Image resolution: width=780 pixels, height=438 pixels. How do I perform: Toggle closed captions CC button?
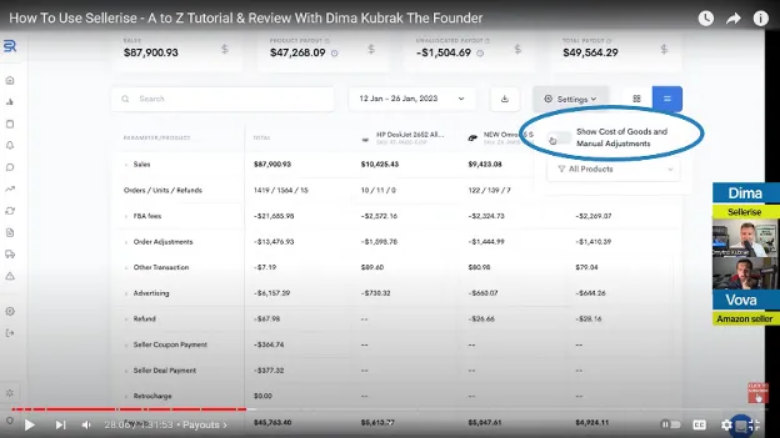point(699,425)
